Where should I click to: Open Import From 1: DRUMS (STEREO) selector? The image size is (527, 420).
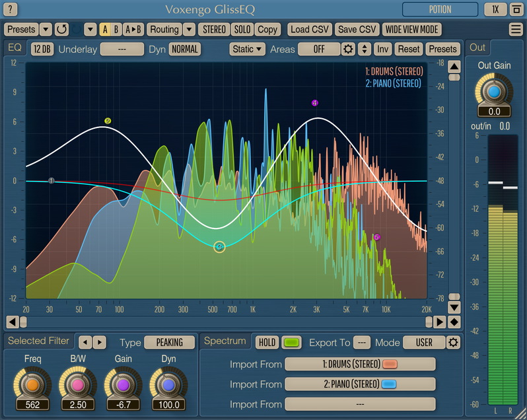tap(360, 365)
